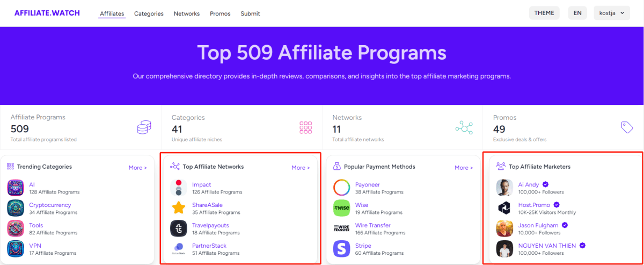Click '128 Affiliate Programs' under AI

pyautogui.click(x=54, y=192)
